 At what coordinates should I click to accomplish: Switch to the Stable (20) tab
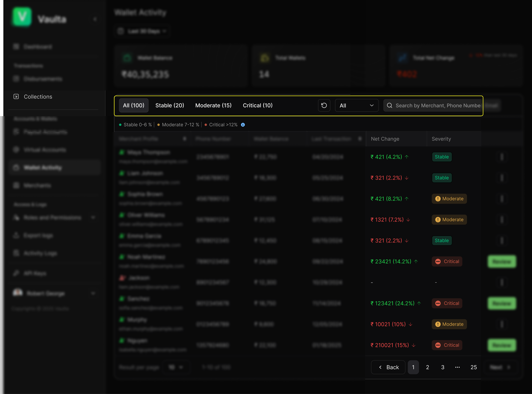tap(169, 105)
